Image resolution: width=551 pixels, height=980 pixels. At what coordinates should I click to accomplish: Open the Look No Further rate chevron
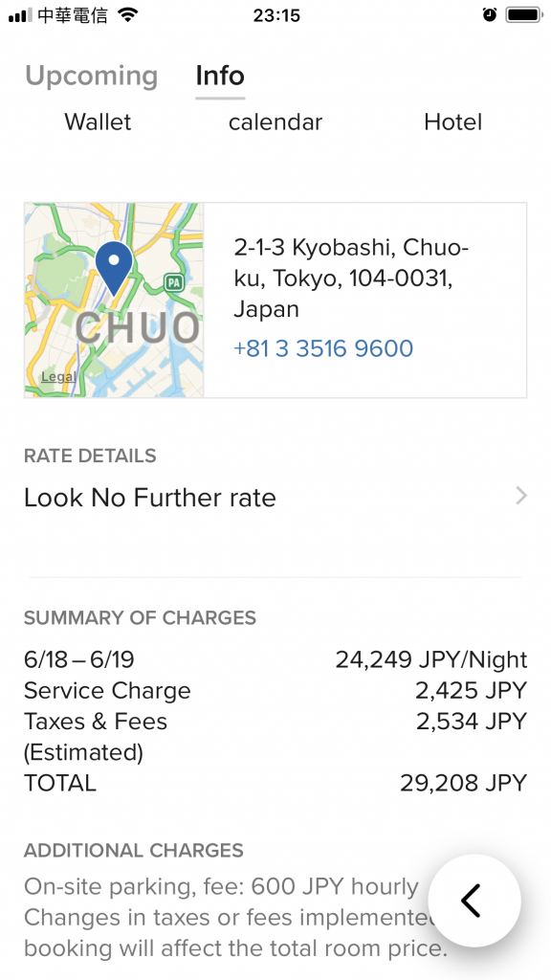521,497
